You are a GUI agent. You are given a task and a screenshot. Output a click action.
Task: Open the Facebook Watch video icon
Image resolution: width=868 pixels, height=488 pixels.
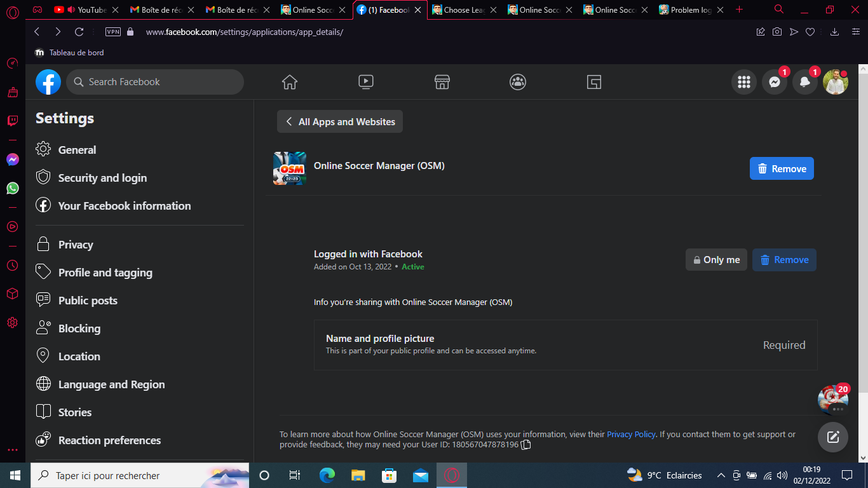(x=365, y=82)
